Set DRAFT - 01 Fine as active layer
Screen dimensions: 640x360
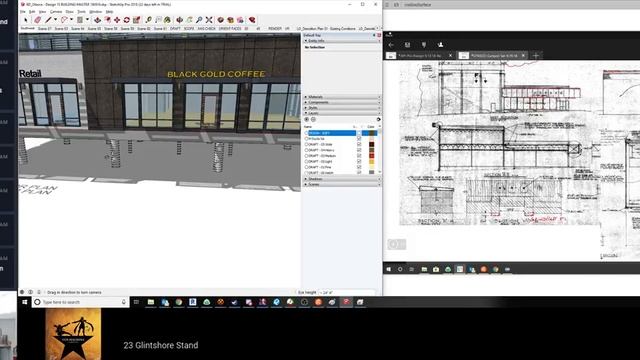click(x=307, y=167)
